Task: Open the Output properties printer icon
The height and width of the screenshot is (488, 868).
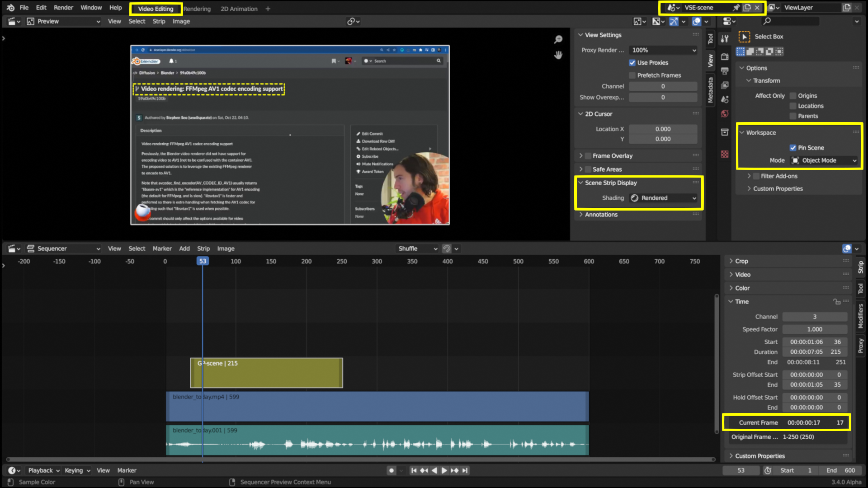Action: (725, 71)
